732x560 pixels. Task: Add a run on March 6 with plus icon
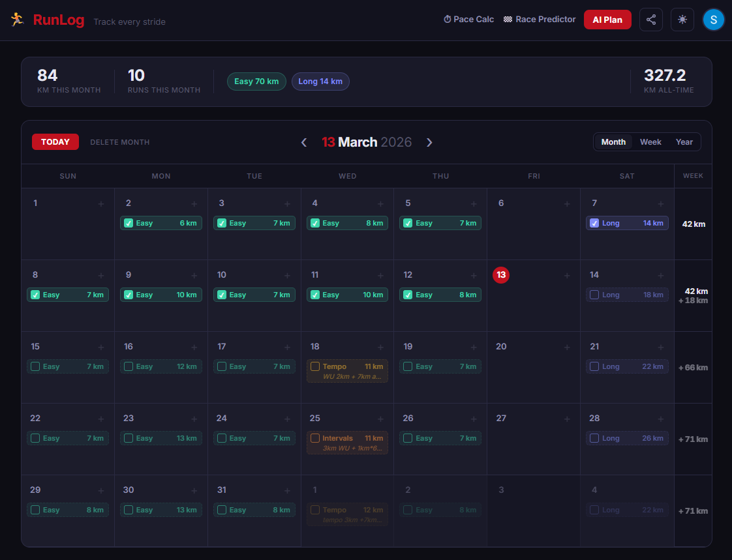(568, 203)
